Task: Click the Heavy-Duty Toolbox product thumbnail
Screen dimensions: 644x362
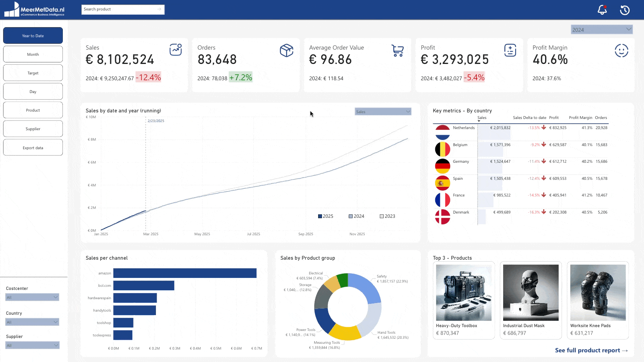Action: (x=464, y=292)
